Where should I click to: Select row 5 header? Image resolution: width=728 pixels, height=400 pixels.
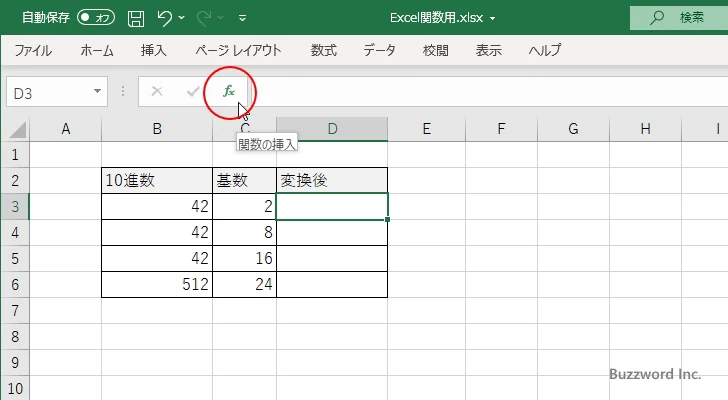(15, 258)
